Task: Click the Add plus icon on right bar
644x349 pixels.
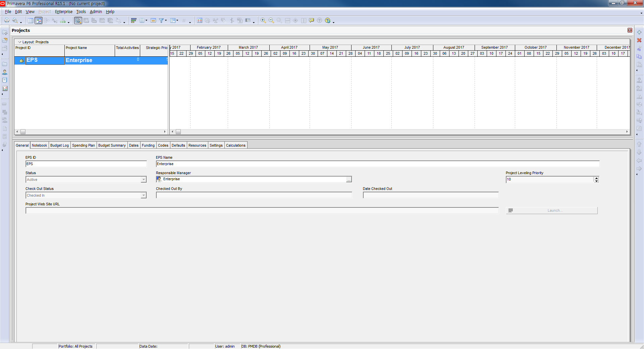Action: click(639, 32)
